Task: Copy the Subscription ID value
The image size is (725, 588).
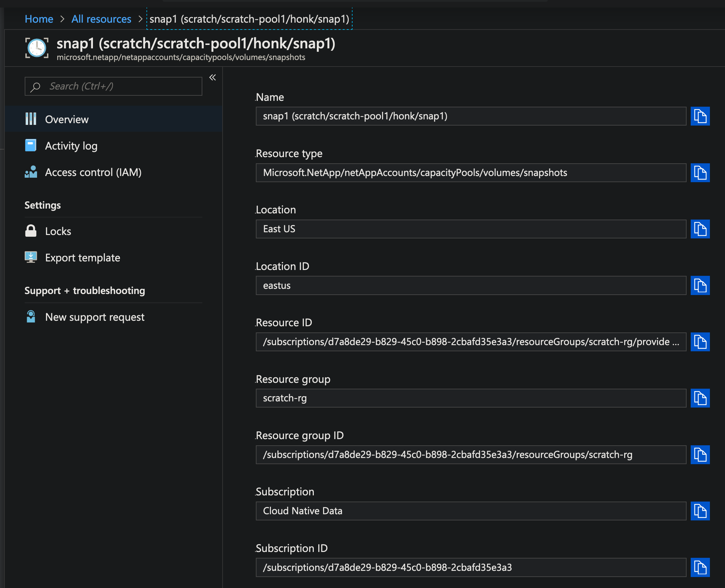Action: click(x=700, y=567)
